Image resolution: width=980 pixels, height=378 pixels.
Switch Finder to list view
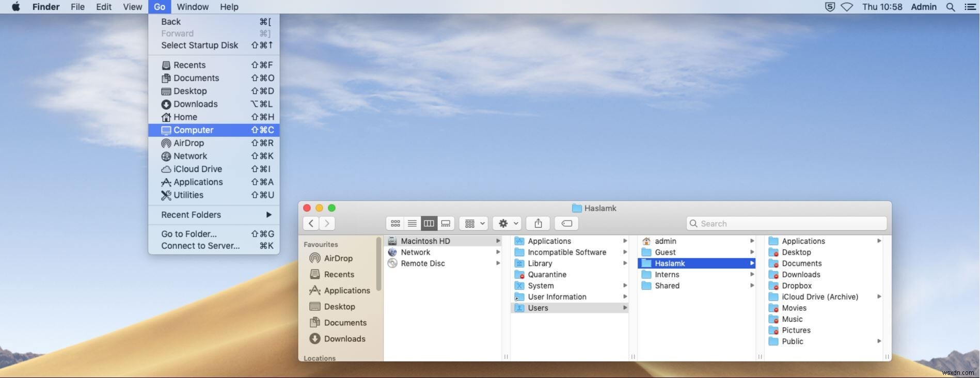click(412, 224)
